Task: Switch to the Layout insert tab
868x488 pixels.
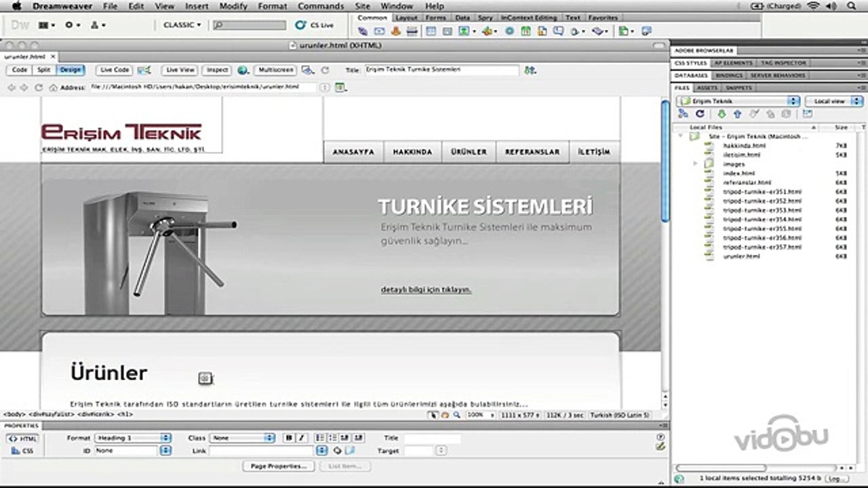Action: coord(406,18)
